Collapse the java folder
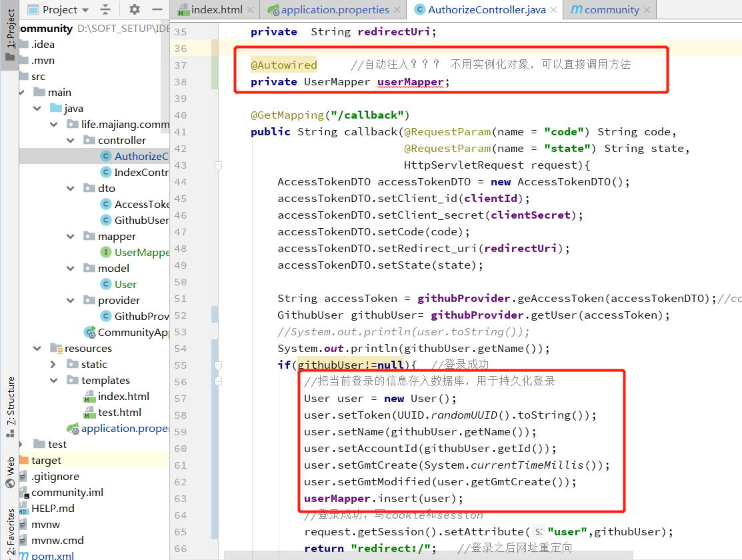The width and height of the screenshot is (742, 560). [x=37, y=109]
